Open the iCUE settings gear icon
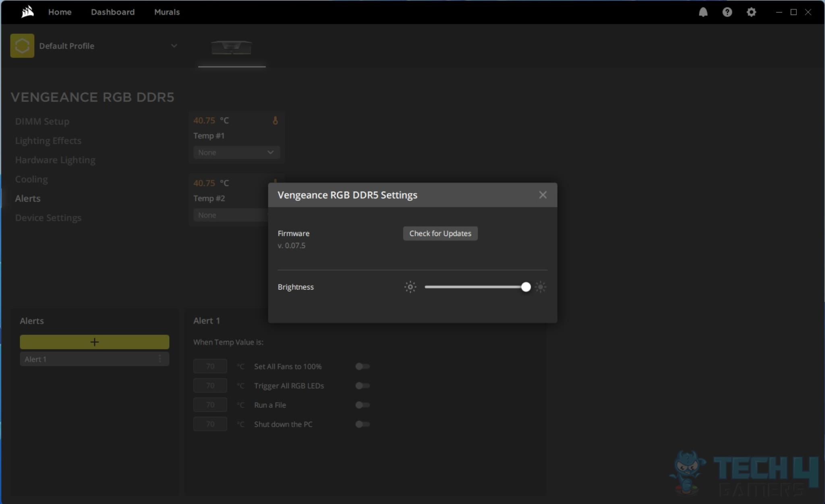Viewport: 825px width, 504px height. (x=751, y=12)
